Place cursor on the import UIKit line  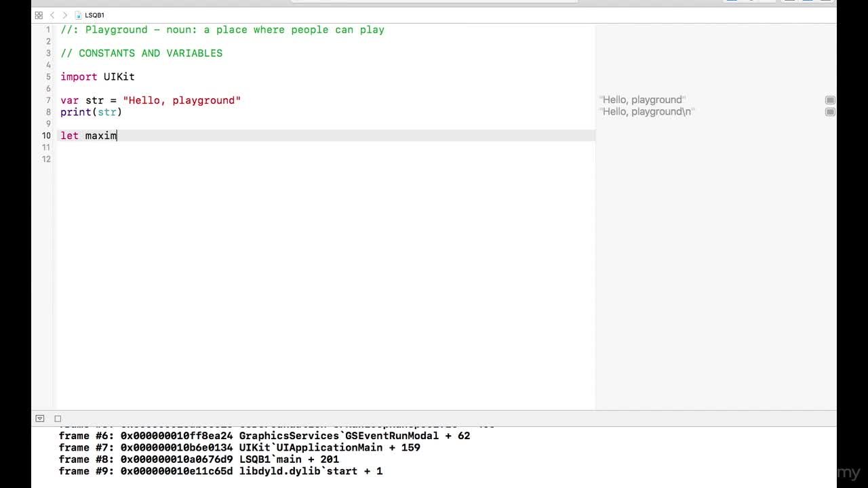pos(98,77)
